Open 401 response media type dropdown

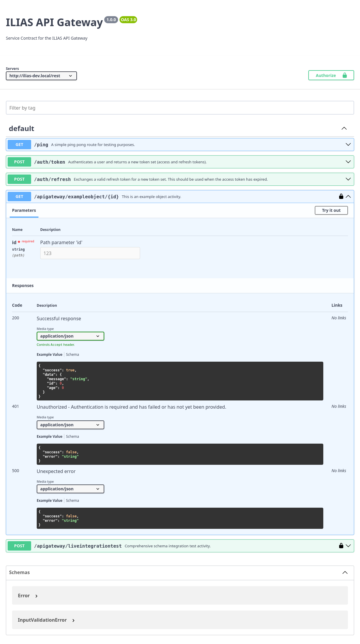click(x=70, y=425)
